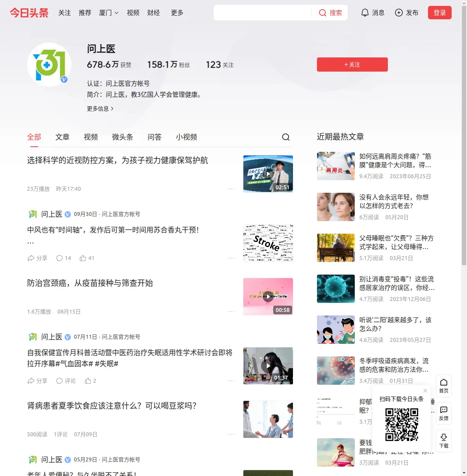Open 关注 in top navigation
The height and width of the screenshot is (476, 467).
[65, 13]
